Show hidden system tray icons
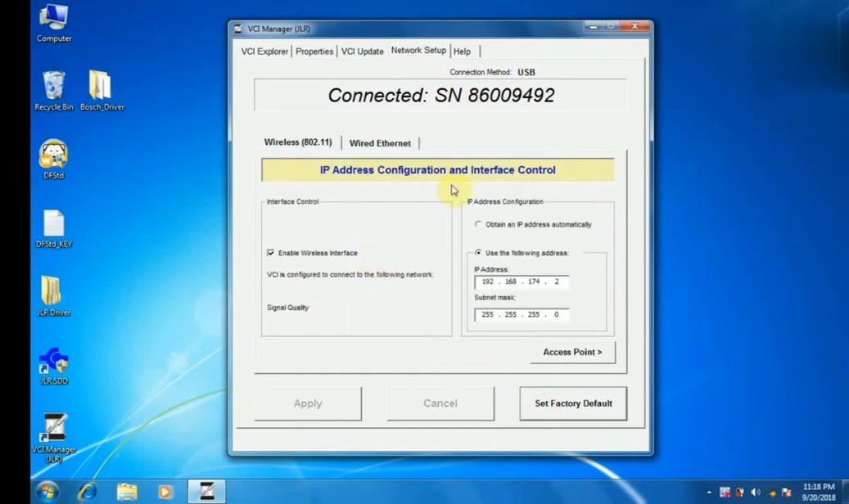The image size is (849, 504). pos(709,492)
